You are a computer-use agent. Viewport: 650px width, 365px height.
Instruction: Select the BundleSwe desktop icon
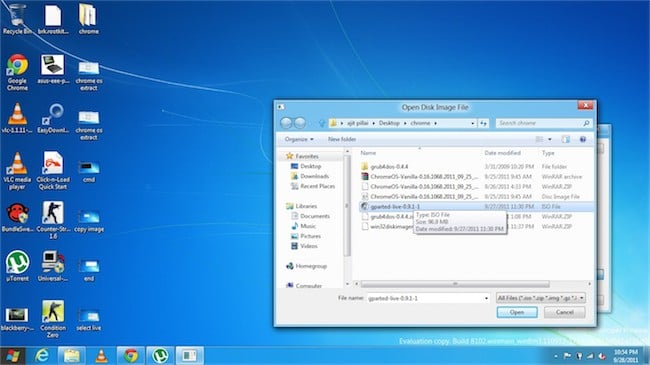point(17,217)
